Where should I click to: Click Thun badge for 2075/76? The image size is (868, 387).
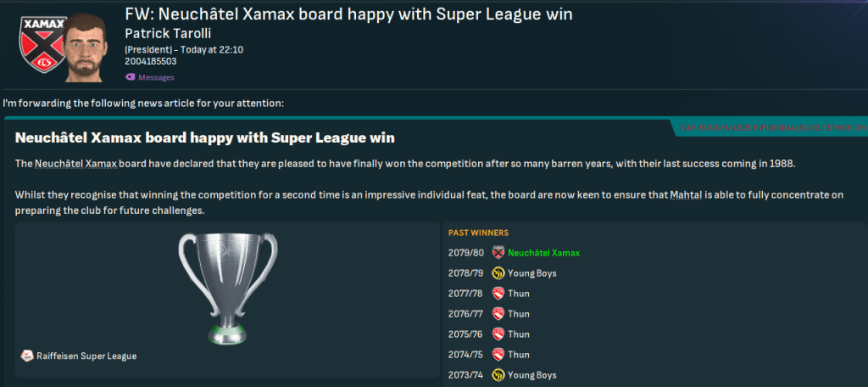coord(498,334)
